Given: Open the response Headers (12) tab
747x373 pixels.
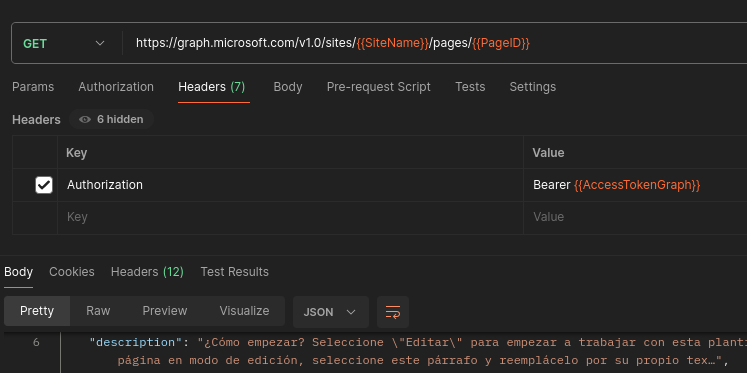Looking at the screenshot, I should 147,272.
